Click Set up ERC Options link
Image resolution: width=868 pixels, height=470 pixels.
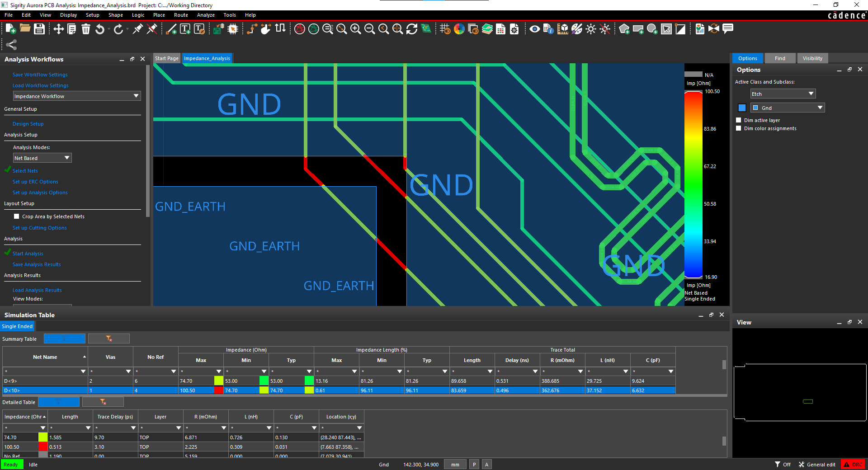[35, 182]
